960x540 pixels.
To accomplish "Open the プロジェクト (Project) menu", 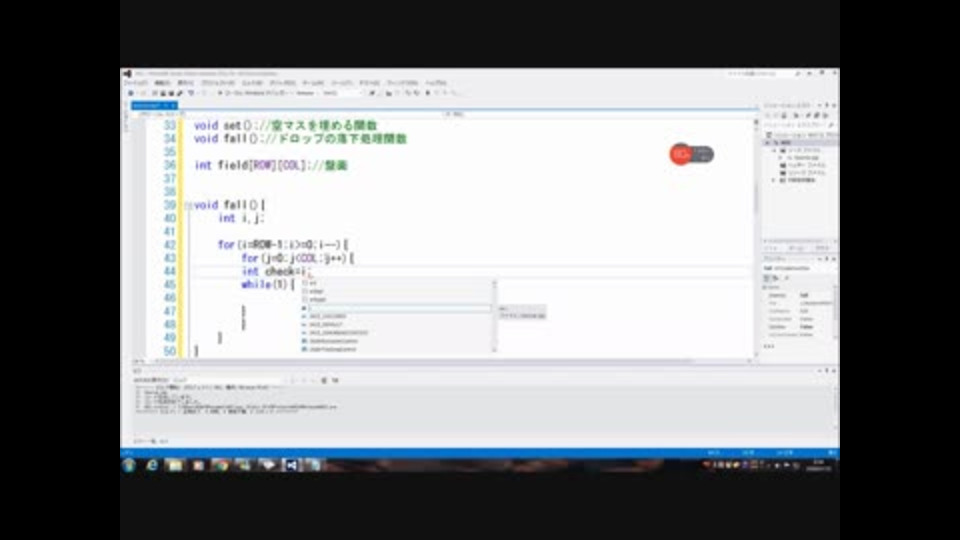I will (217, 83).
